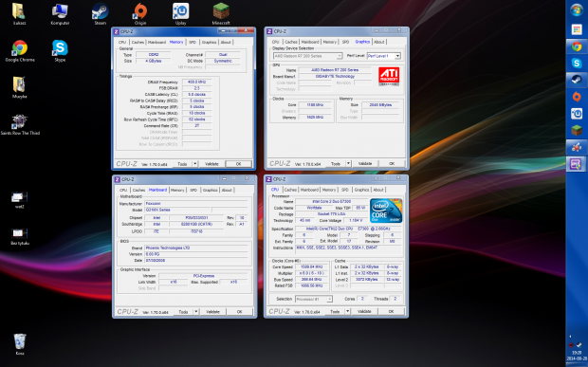Screen dimensions: 588x367
Task: Open Tools arrow in the Memory window
Action: (x=195, y=164)
